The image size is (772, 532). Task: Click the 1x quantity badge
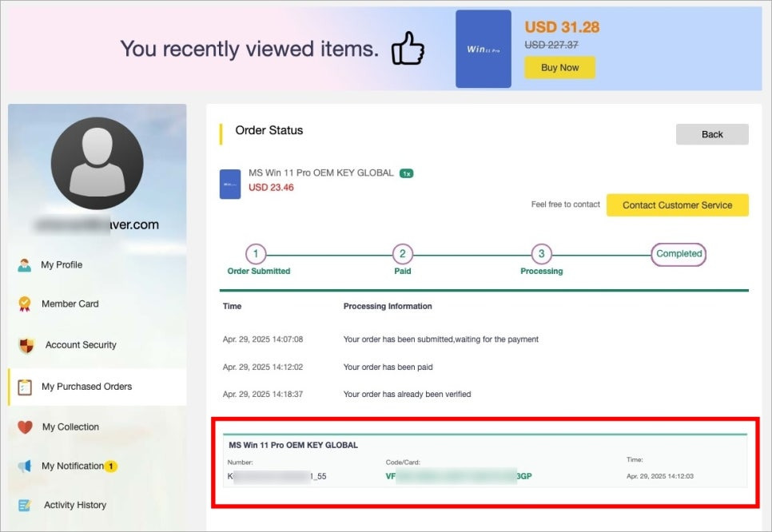tap(406, 173)
